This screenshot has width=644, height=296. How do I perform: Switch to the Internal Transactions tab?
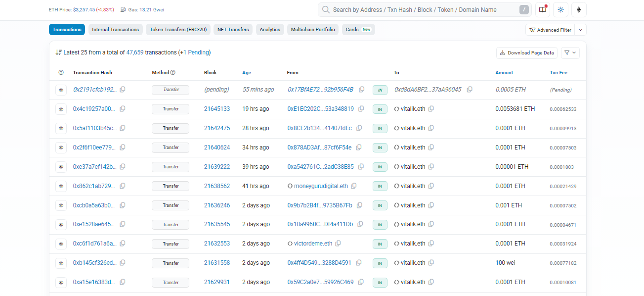click(x=116, y=30)
